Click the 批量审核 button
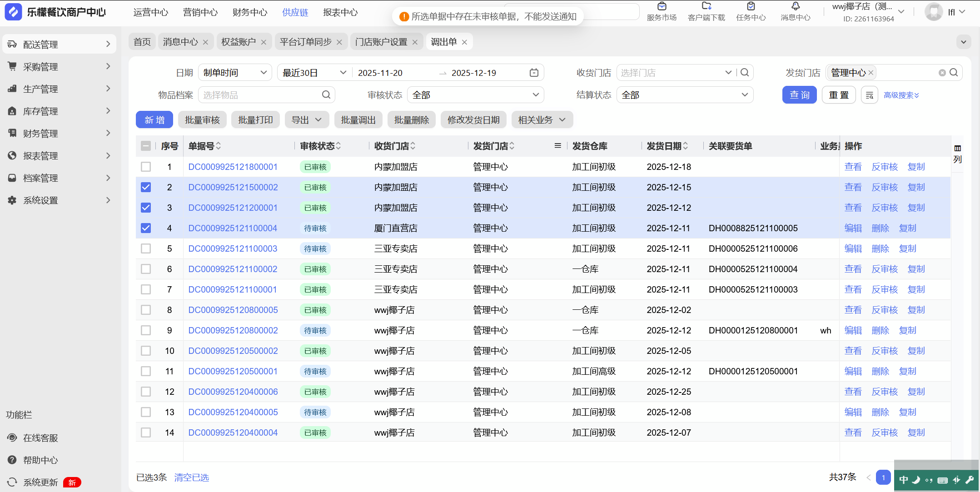Screen dimensions: 980x492 tap(202, 120)
